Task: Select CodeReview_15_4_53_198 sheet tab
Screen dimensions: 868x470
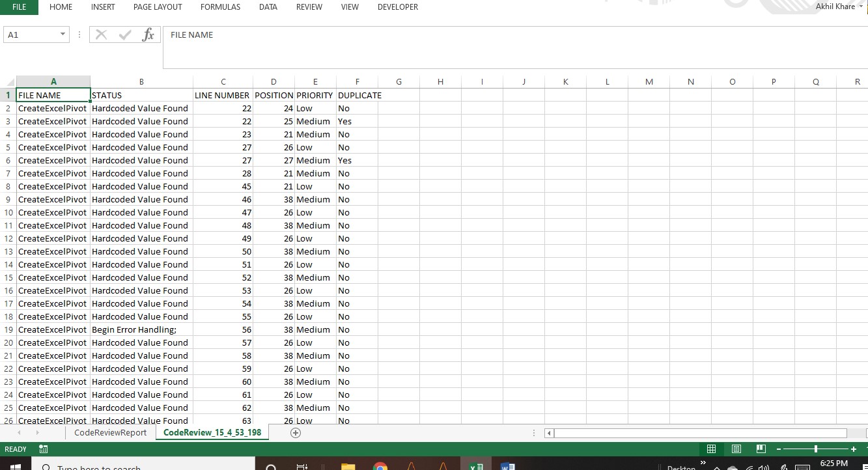Action: pyautogui.click(x=212, y=432)
